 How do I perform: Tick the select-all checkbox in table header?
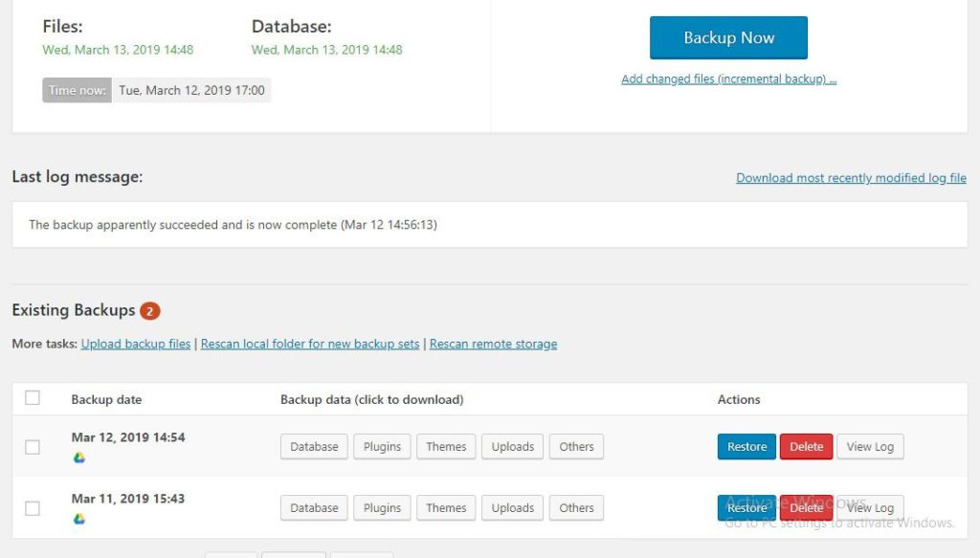[33, 397]
